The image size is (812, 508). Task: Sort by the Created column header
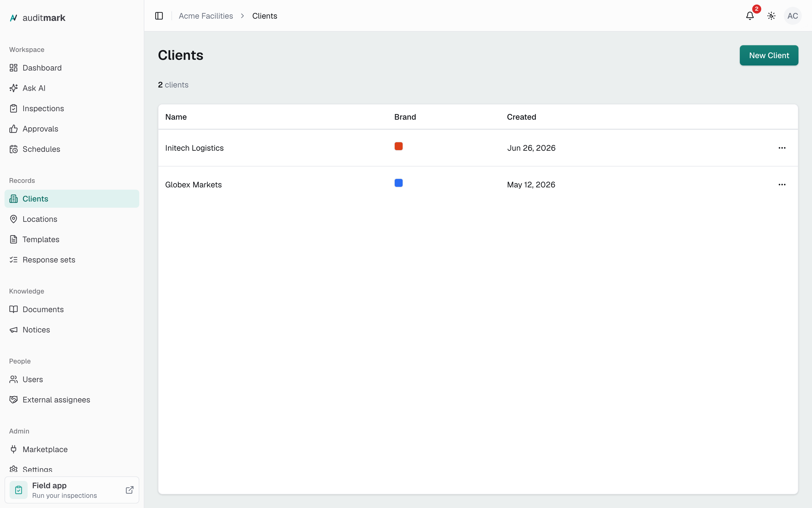(521, 117)
